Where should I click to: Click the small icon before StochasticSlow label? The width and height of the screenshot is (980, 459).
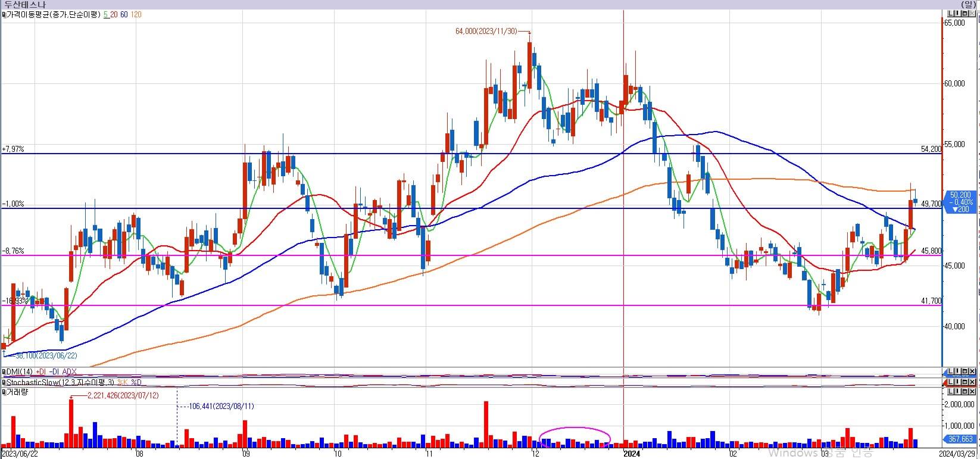coord(3,382)
